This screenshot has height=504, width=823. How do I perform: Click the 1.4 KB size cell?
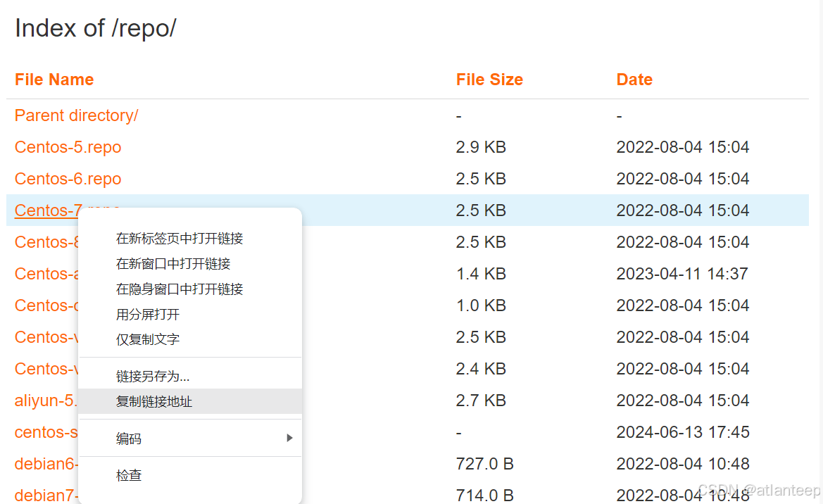point(481,274)
